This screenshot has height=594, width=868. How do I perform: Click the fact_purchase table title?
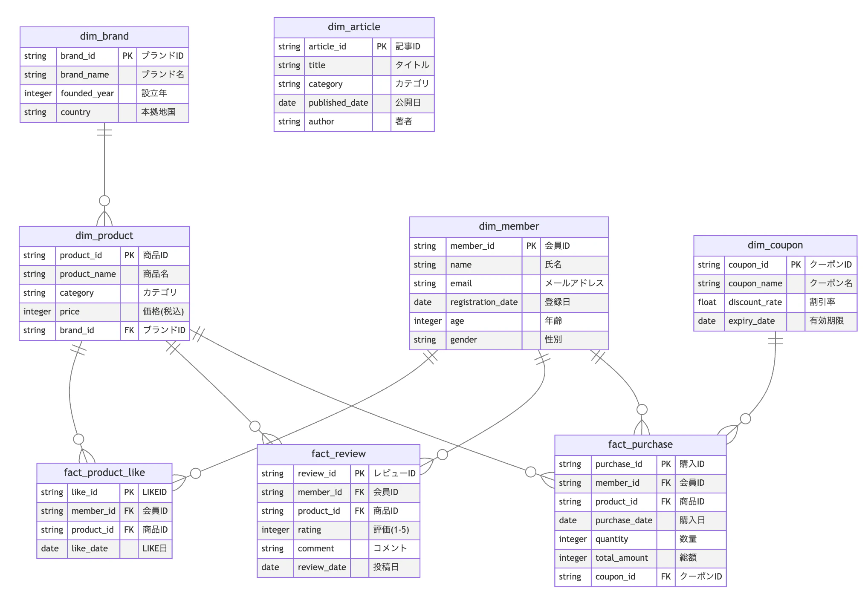tap(640, 445)
